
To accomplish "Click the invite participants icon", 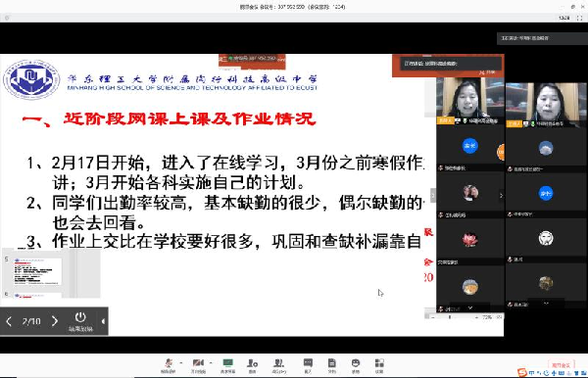I will pos(253,365).
